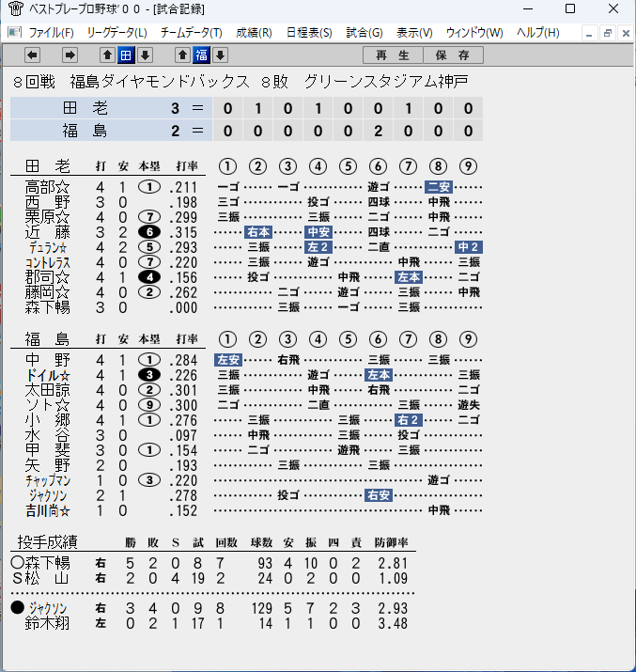This screenshot has height=672, width=636.
Task: Click デュラン's 中2 double in inning 9
Action: tap(469, 247)
